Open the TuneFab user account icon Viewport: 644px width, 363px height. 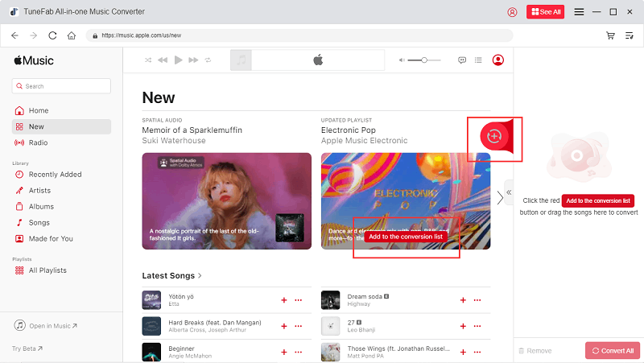(513, 12)
